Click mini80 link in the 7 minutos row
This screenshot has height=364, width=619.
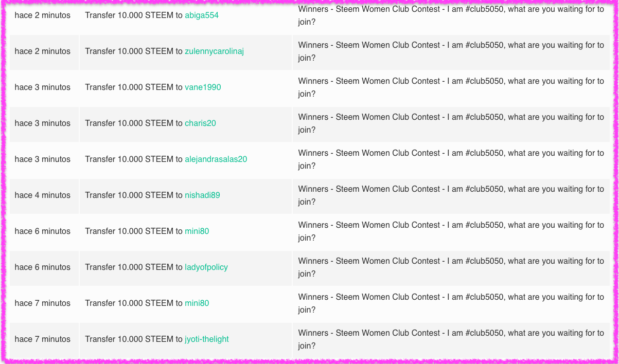197,303
